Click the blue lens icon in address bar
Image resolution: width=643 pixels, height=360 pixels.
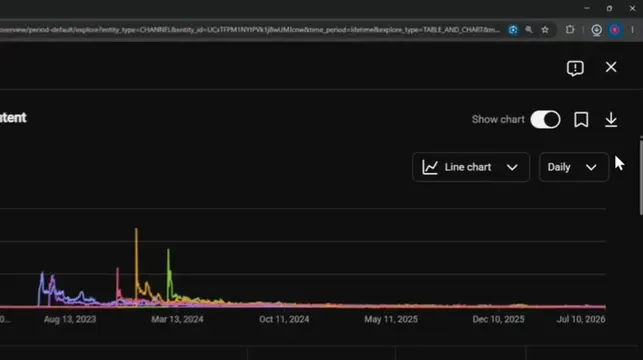tap(513, 30)
